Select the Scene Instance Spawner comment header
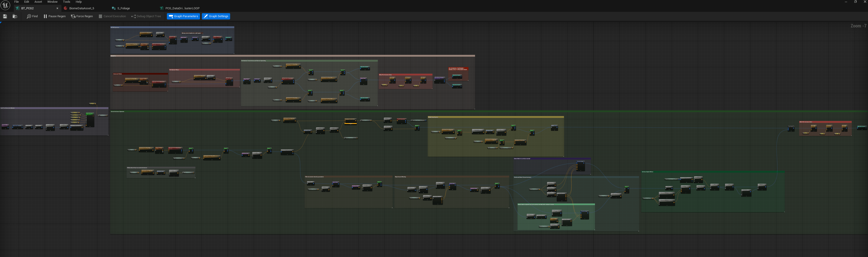Viewport: 868px width, 257px height. 117,111
